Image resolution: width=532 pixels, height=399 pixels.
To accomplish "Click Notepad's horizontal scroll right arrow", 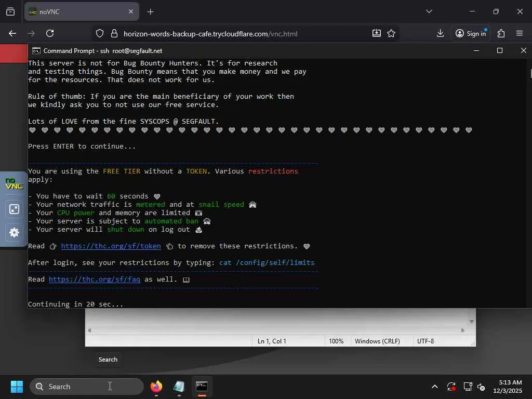I will coord(463,330).
